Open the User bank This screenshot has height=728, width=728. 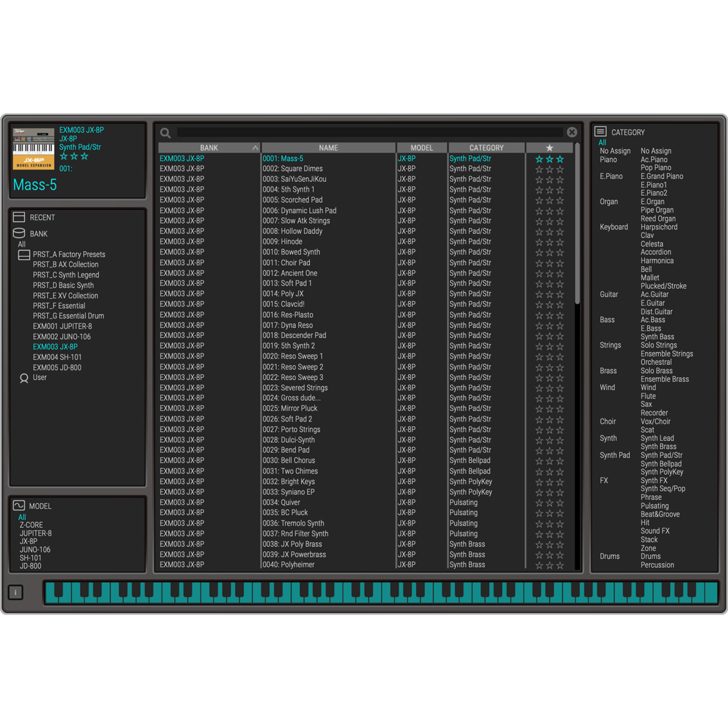[x=39, y=377]
